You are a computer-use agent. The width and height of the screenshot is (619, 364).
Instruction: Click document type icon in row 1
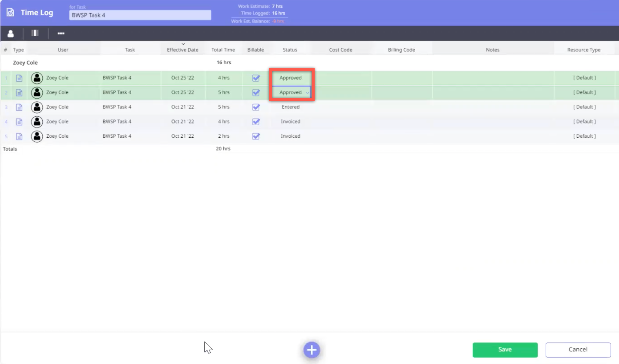[x=19, y=78]
